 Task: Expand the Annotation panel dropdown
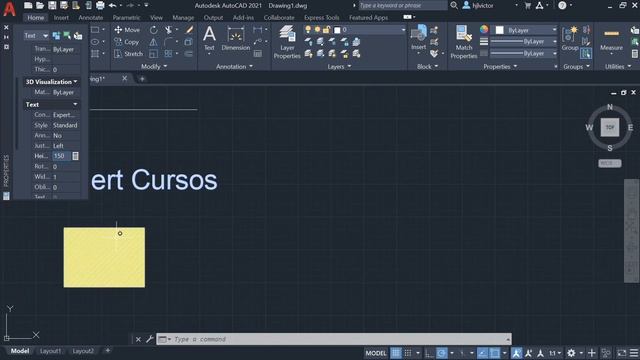[x=234, y=66]
